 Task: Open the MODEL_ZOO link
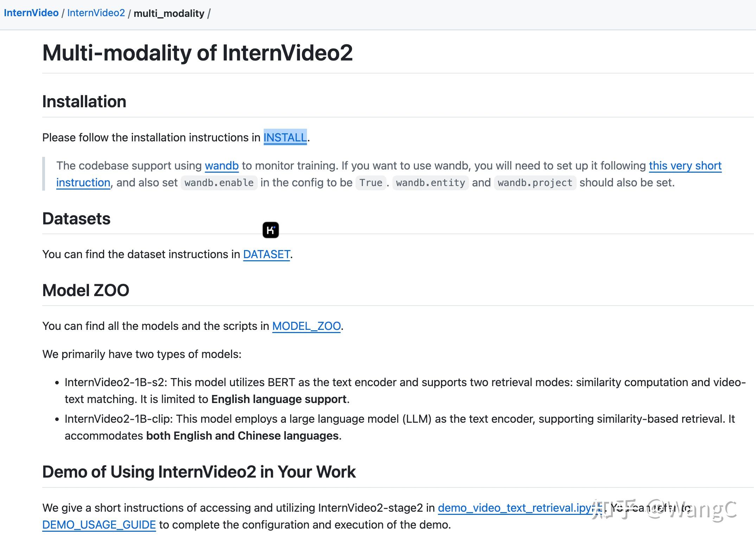pos(306,326)
